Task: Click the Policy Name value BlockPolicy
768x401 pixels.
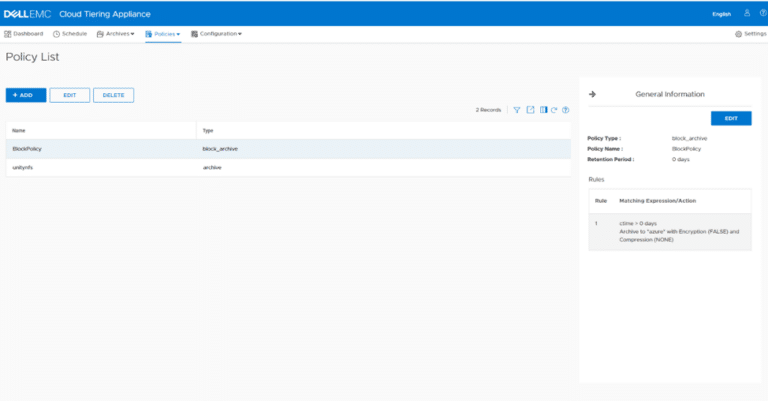Action: tap(686, 149)
